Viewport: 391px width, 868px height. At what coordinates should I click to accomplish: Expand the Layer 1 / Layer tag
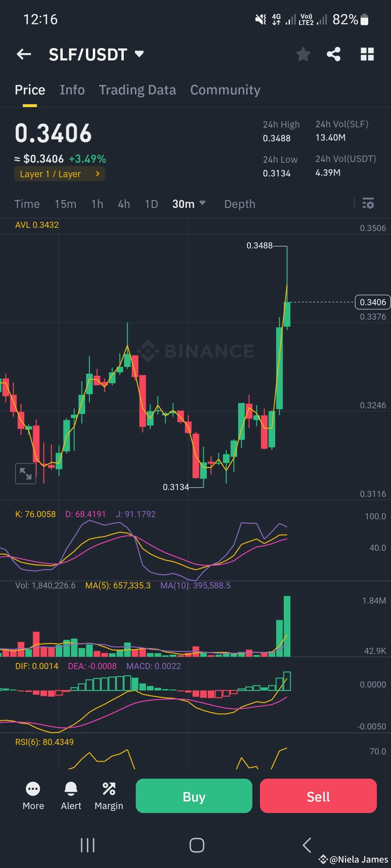point(59,174)
